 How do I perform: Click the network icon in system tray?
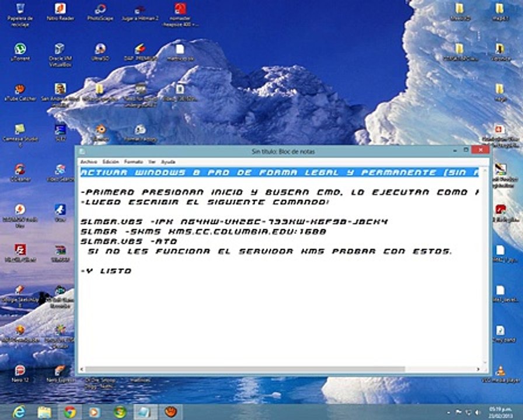click(468, 412)
